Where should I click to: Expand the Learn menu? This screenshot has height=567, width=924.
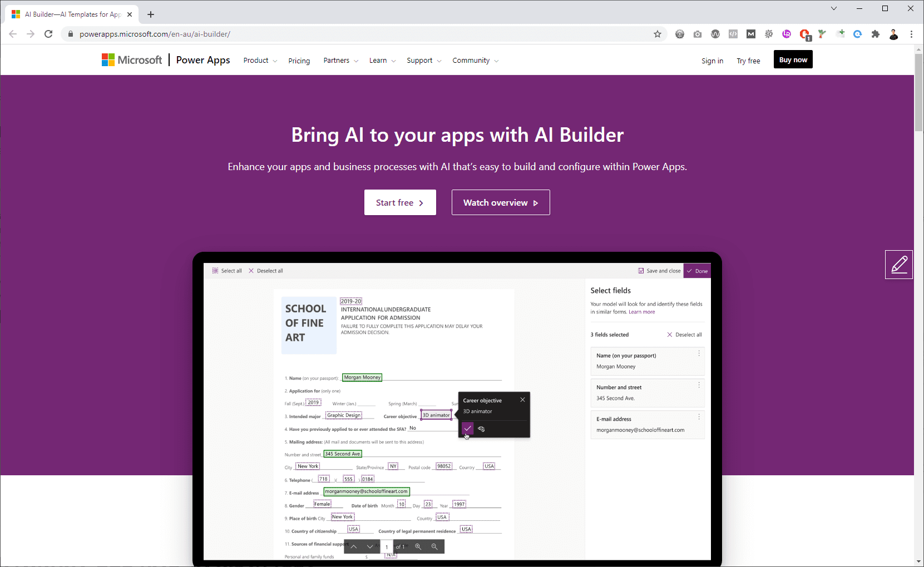coord(382,61)
